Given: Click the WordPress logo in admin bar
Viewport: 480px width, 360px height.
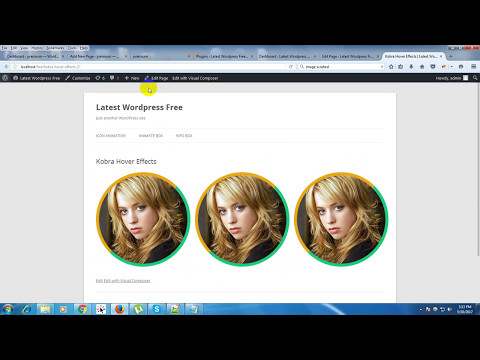Looking at the screenshot, I should (5, 78).
